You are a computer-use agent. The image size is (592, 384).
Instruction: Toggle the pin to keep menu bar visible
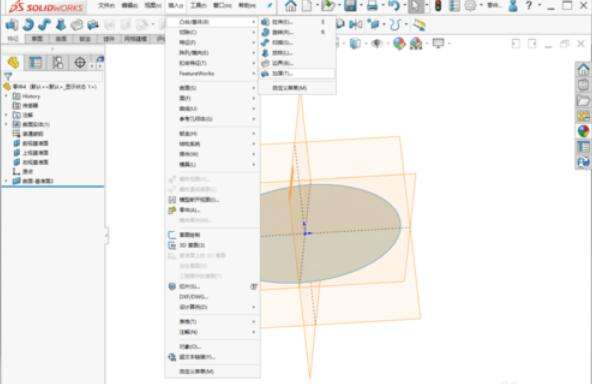(x=270, y=5)
